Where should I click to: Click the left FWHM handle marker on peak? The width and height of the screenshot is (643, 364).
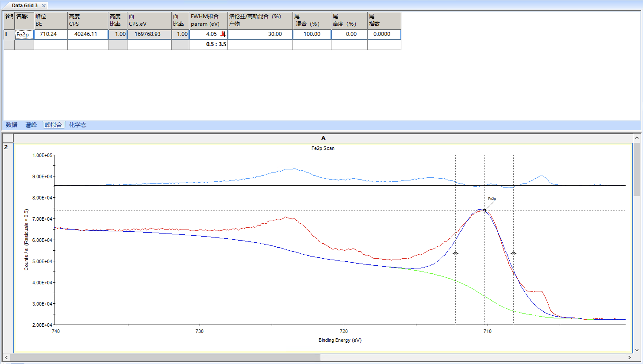tap(455, 253)
